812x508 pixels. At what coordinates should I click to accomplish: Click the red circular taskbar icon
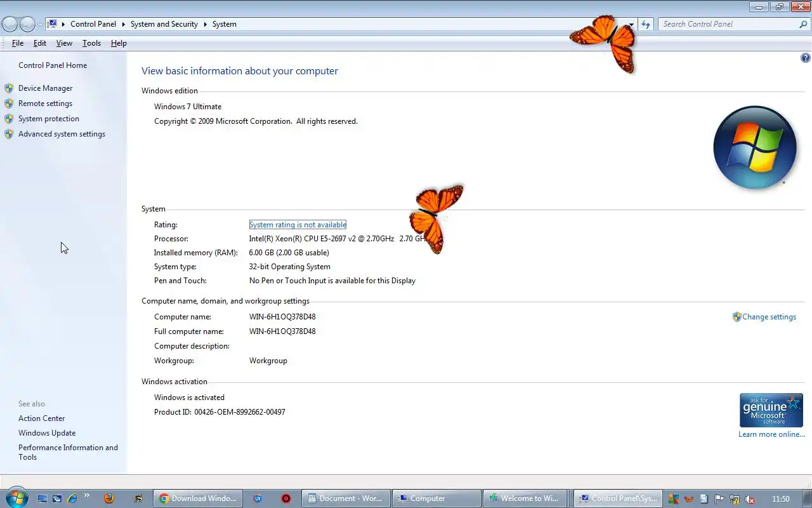286,498
